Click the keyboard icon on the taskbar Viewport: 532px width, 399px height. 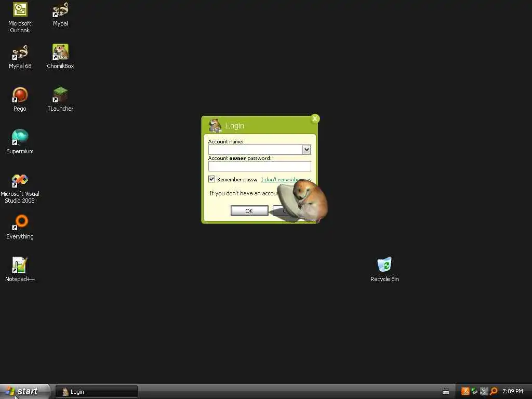point(446,392)
